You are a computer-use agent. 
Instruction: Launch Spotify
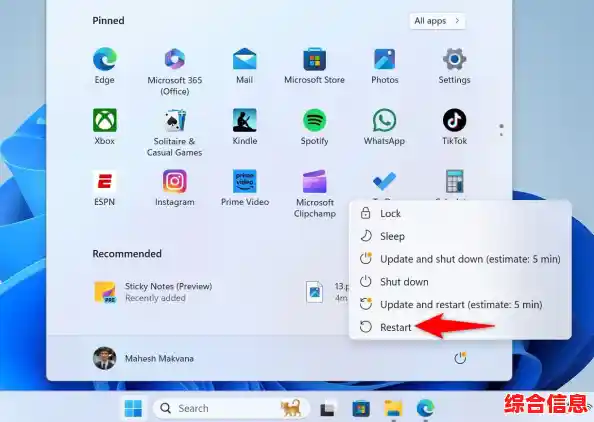314,127
